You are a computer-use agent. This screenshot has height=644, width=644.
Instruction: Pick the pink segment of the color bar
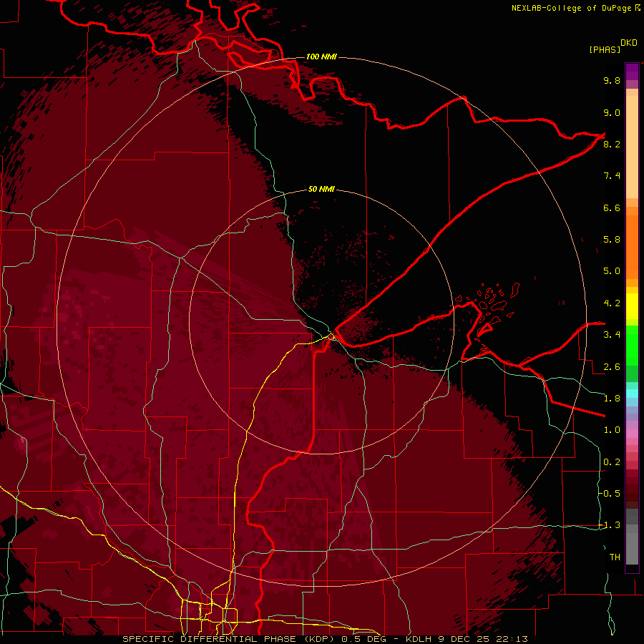[632, 434]
